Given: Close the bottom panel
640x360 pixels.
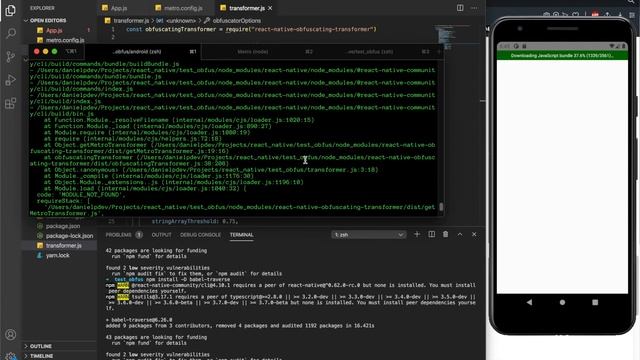Looking at the screenshot, I should [x=474, y=234].
